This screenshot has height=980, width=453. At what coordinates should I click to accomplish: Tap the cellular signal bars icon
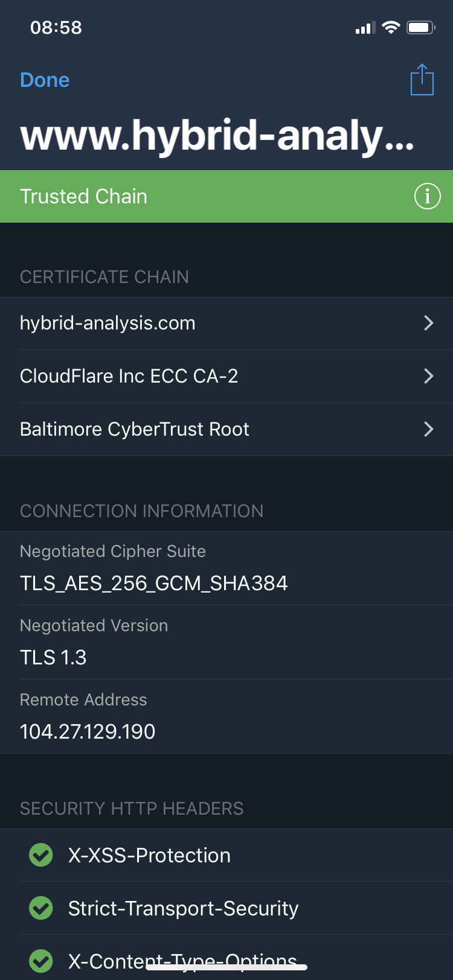[365, 28]
